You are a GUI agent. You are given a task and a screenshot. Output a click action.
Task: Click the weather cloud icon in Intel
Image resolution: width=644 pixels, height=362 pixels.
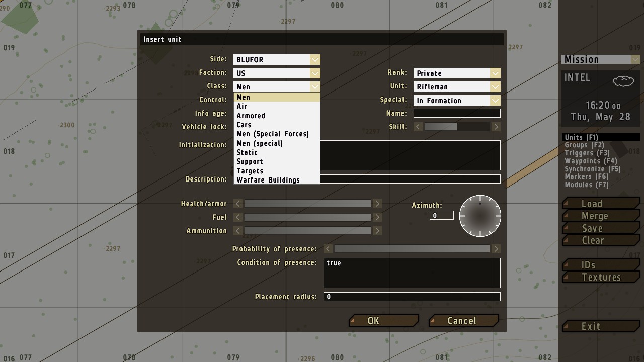coord(623,81)
